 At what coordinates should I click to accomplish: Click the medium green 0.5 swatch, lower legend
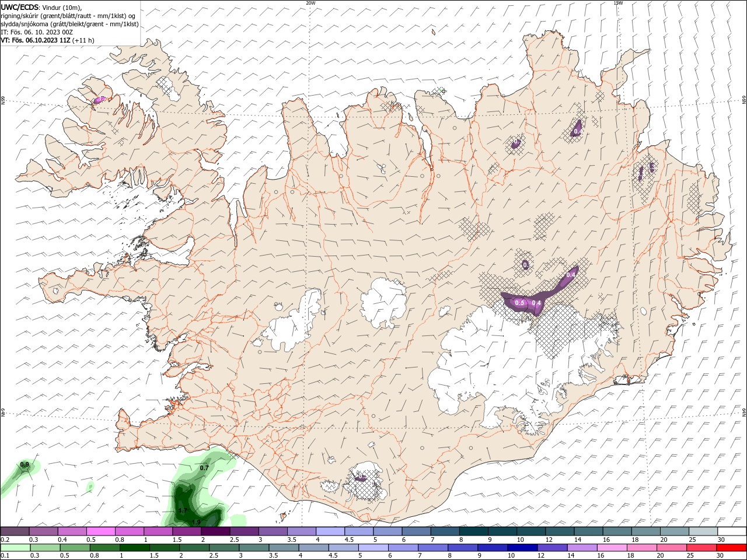(x=75, y=548)
